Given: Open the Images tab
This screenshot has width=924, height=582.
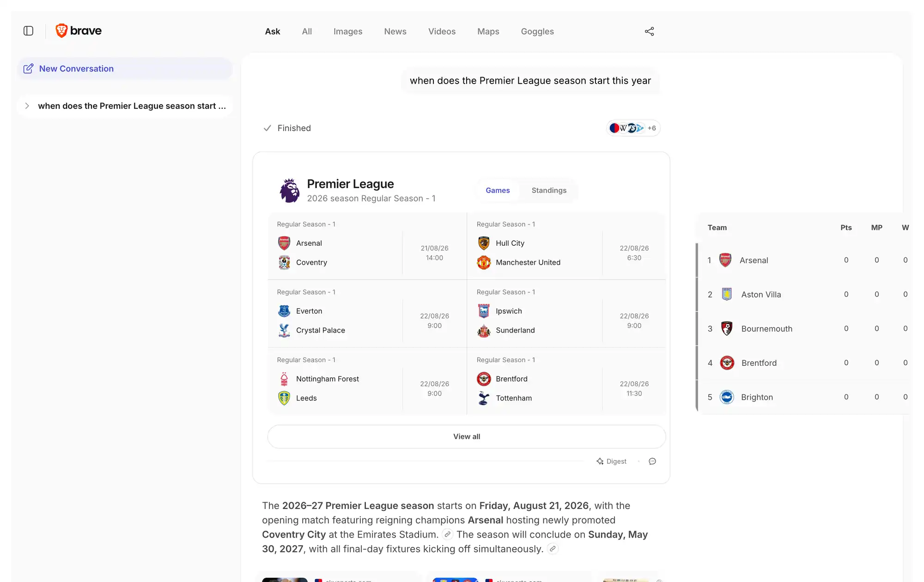Looking at the screenshot, I should tap(348, 31).
